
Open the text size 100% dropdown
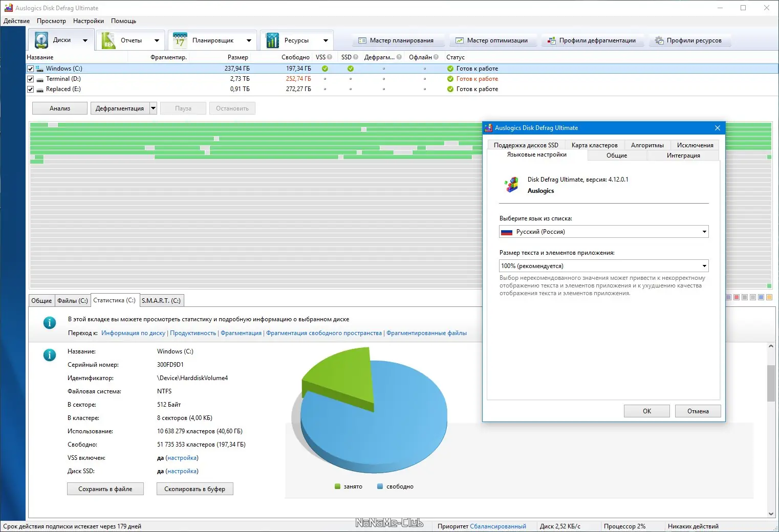tap(704, 266)
